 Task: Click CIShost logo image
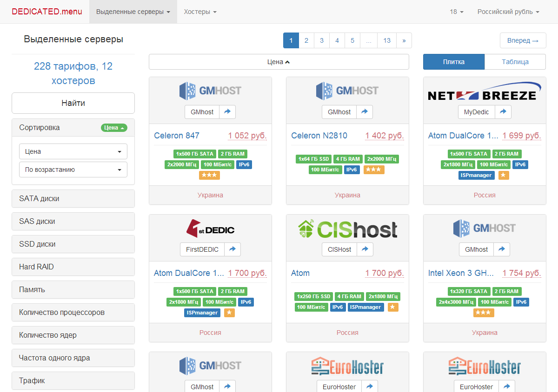point(347,229)
